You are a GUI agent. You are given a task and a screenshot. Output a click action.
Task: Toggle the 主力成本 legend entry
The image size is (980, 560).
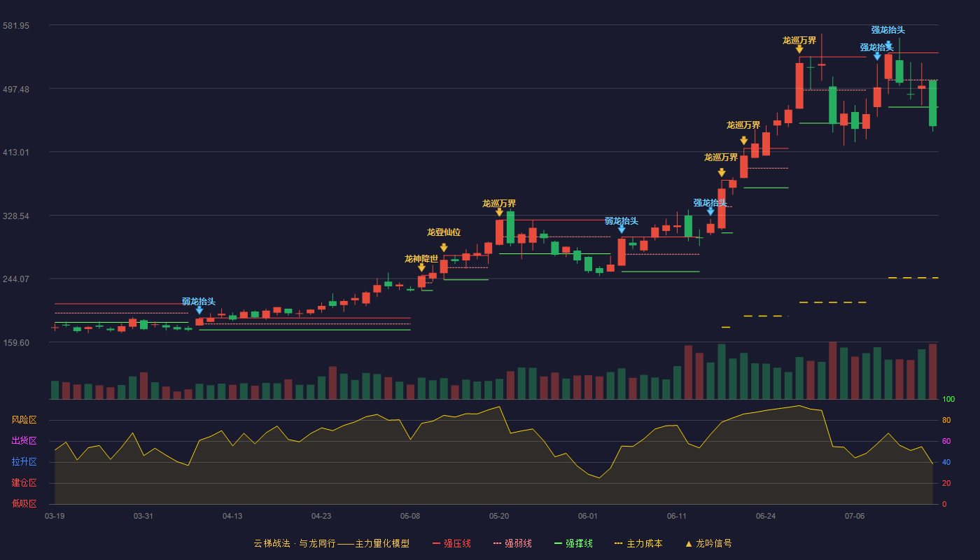coord(638,543)
